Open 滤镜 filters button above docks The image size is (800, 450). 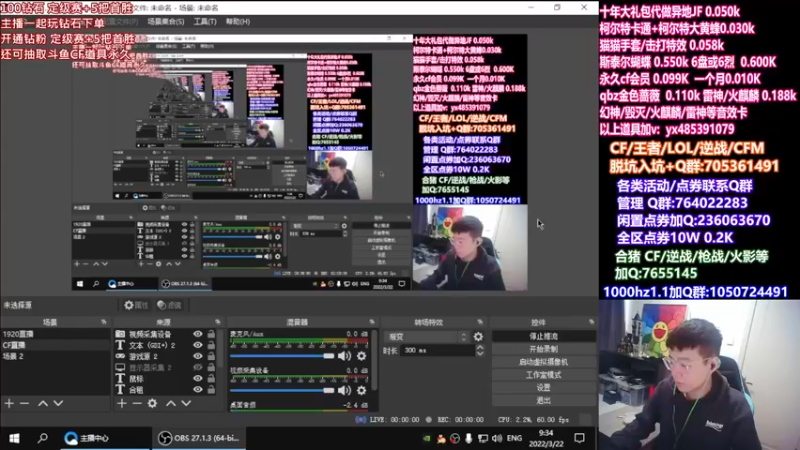tap(169, 305)
